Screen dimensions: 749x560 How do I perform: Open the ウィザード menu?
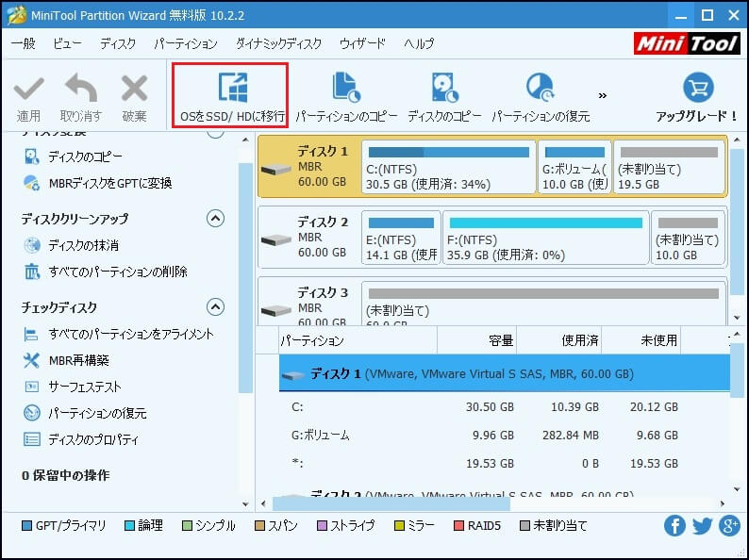(362, 44)
